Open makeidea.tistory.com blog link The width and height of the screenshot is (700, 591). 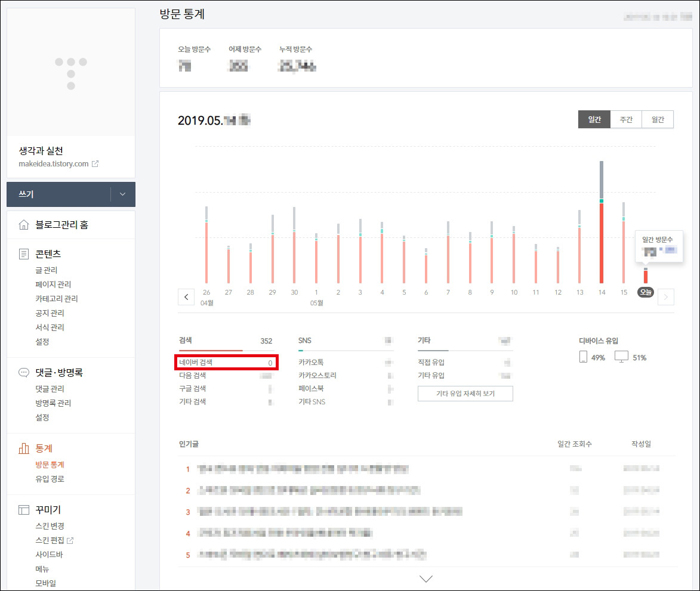point(54,163)
